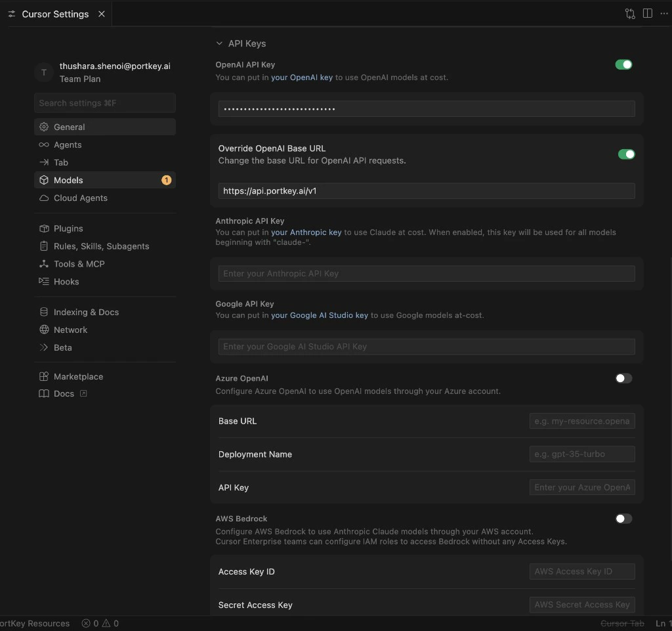672x631 pixels.
Task: Click the warnings triangle icon in status bar
Action: coord(106,623)
